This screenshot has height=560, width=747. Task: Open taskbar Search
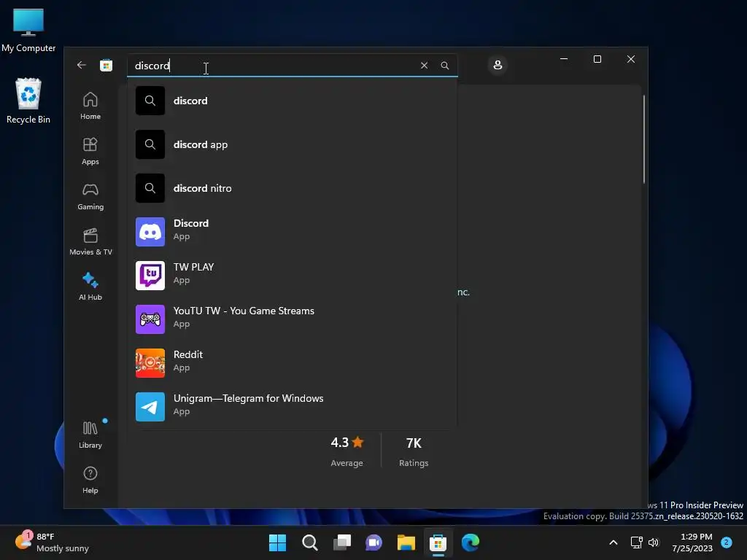click(309, 542)
